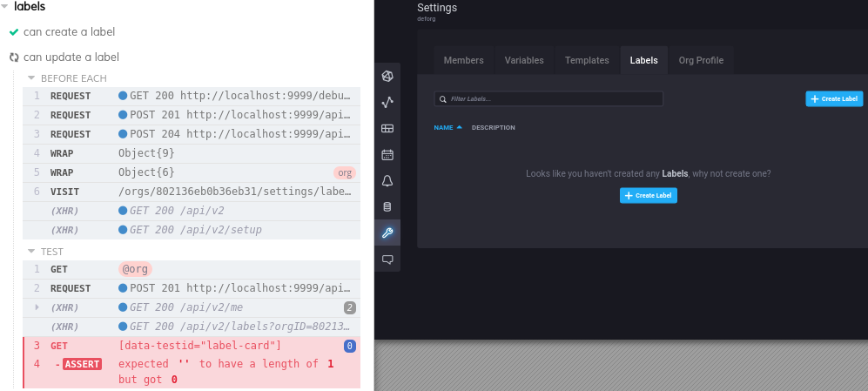Select the WRAP Object{9} command row
Screen dimensions: 868x391
192,153
